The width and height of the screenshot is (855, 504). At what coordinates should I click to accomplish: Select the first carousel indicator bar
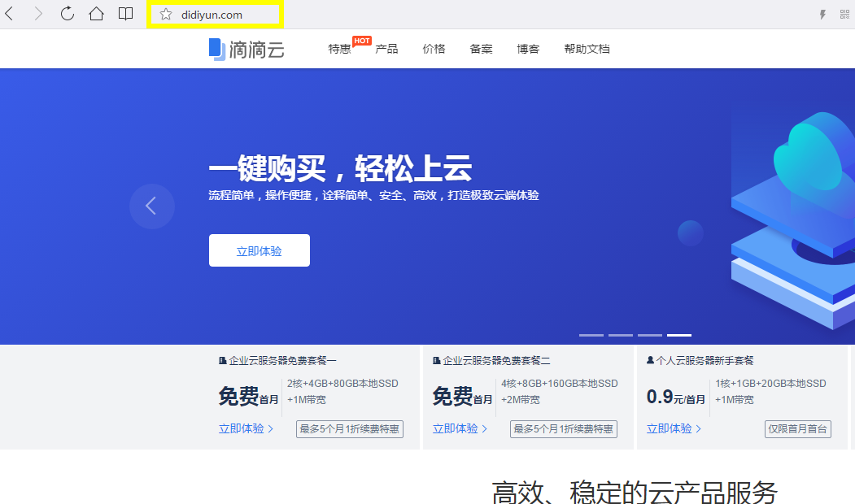591,335
